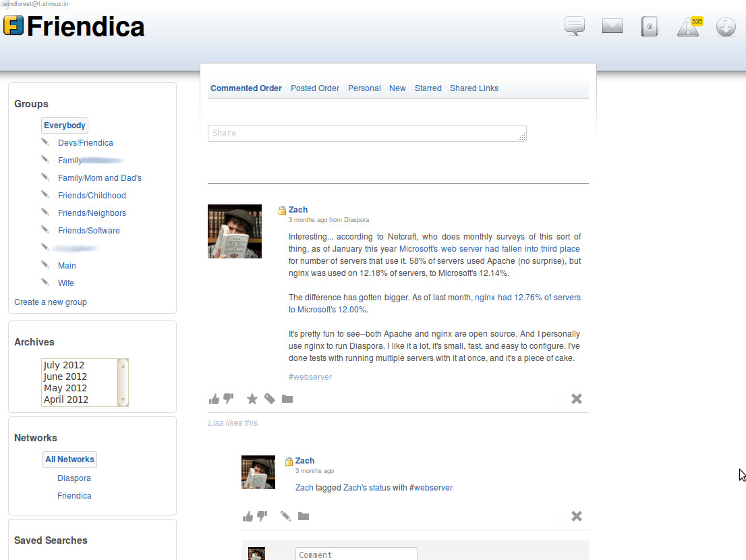
Task: Open Zach's small avatar on tagged comment
Action: click(258, 472)
